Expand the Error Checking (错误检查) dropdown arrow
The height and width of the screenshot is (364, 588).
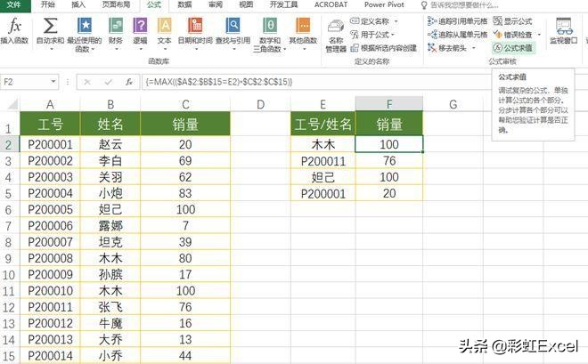coord(539,35)
